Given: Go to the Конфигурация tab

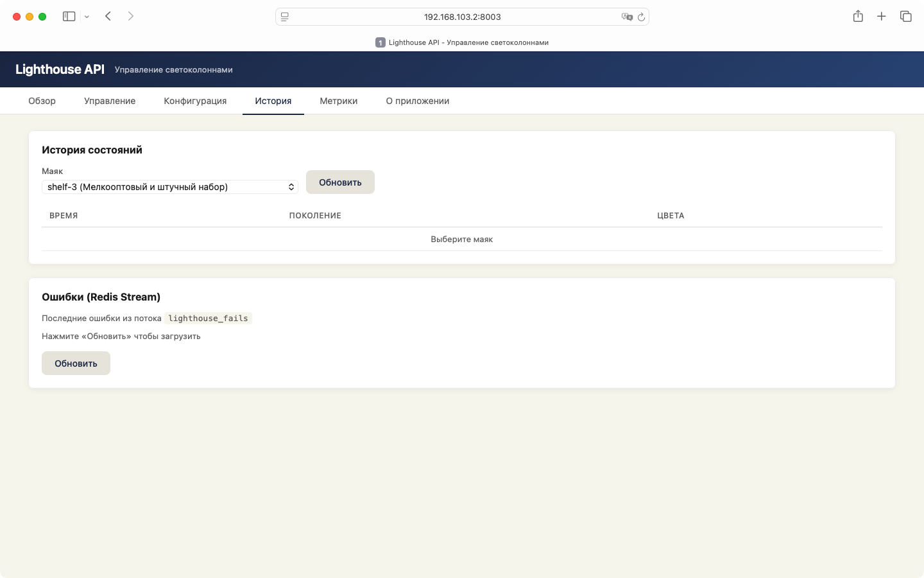Looking at the screenshot, I should [195, 101].
